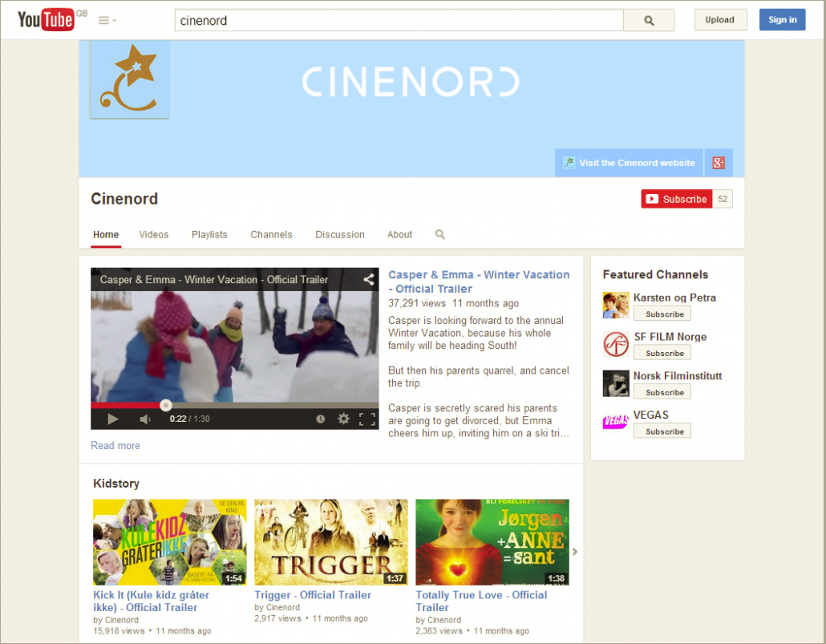Go to the Discussion tab
Screen dimensions: 826x644
click(x=340, y=235)
